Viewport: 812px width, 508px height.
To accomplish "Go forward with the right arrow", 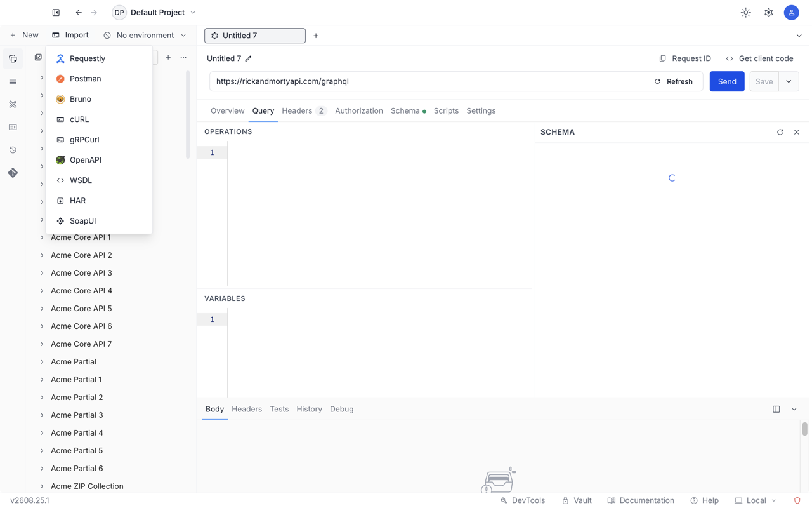I will [x=94, y=13].
